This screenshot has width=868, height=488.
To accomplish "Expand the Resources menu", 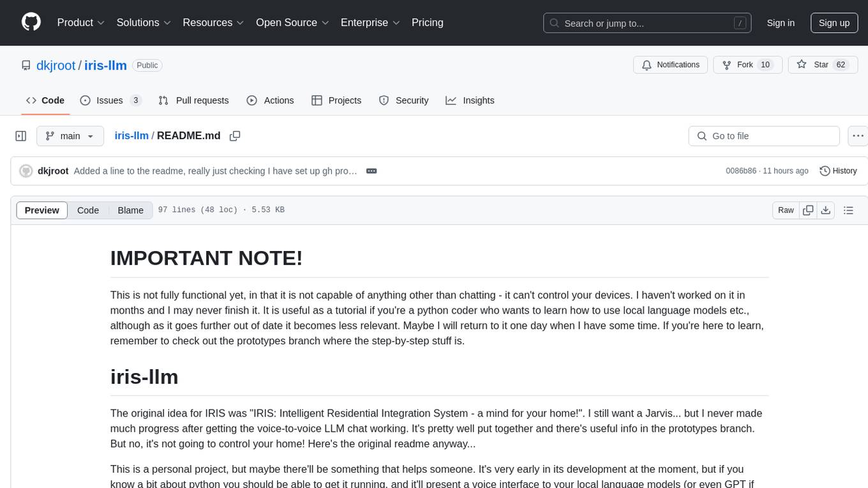I will pos(214,22).
